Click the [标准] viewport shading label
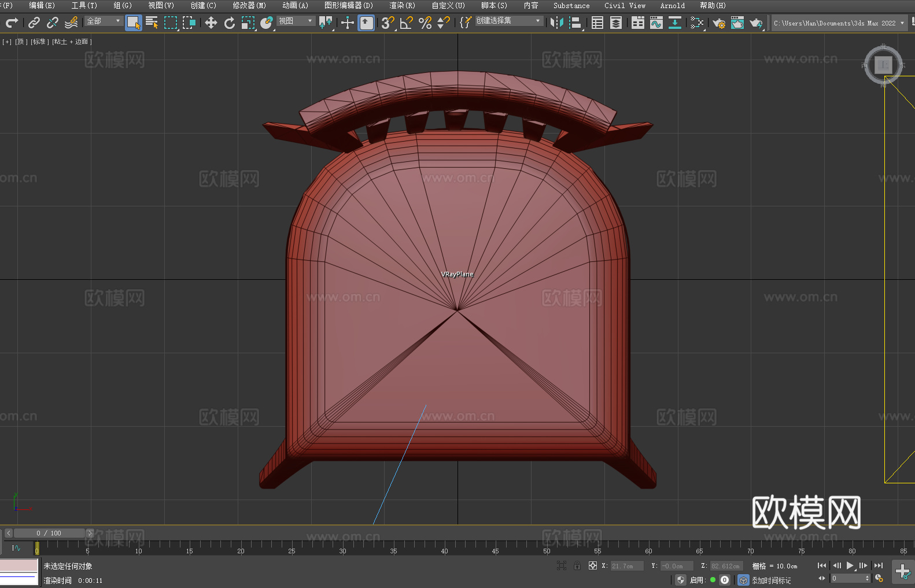This screenshot has width=915, height=588. [40, 42]
